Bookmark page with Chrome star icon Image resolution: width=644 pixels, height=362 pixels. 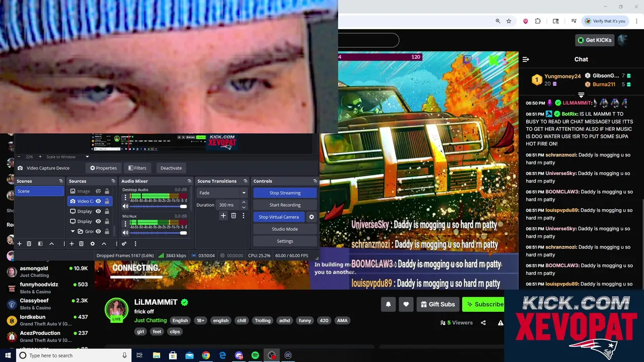tap(509, 21)
